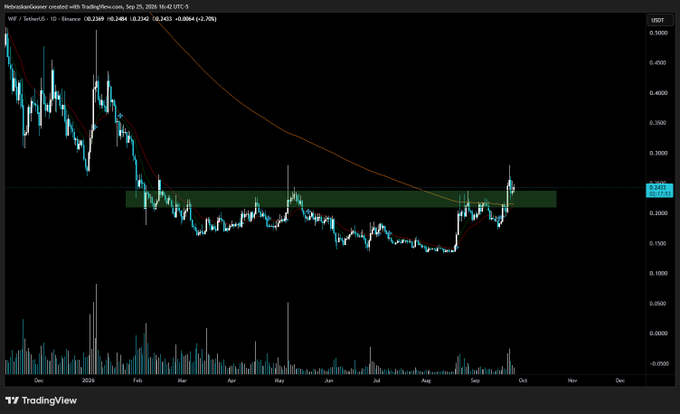Click the Nov label on time axis
The width and height of the screenshot is (680, 414).
click(572, 381)
